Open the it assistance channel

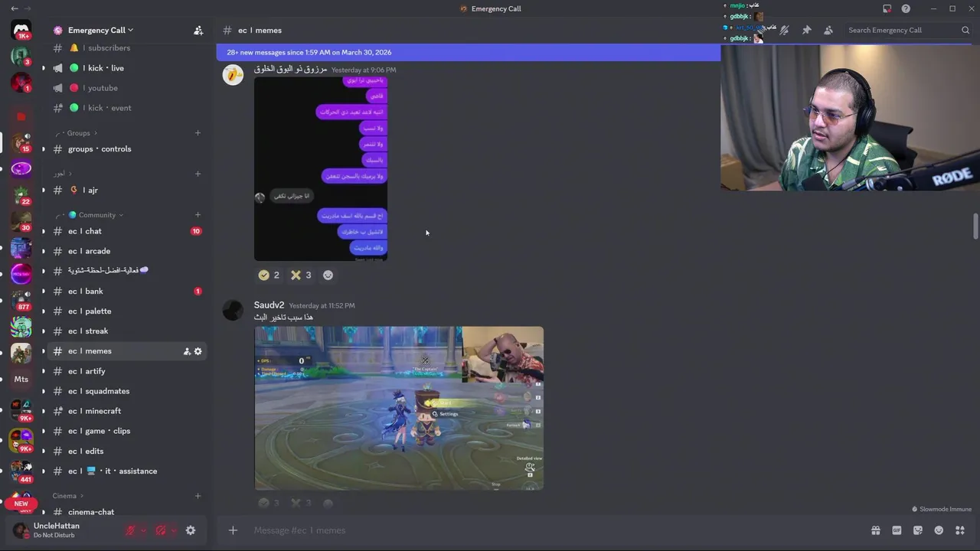click(x=128, y=471)
